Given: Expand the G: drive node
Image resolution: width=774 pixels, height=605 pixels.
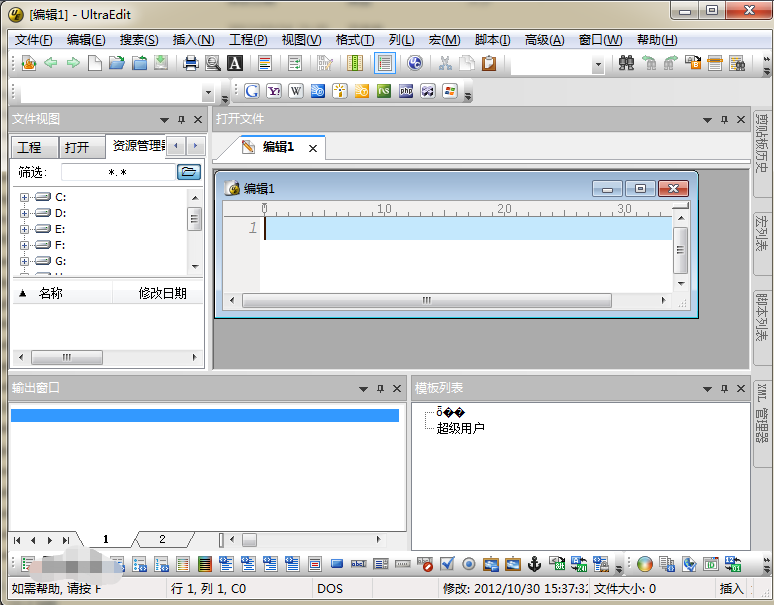Looking at the screenshot, I should pyautogui.click(x=24, y=261).
